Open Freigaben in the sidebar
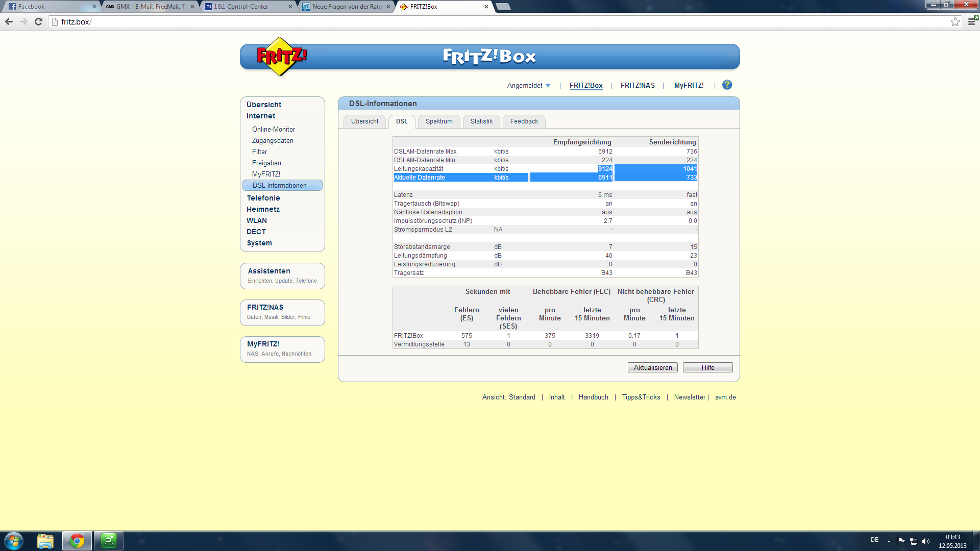This screenshot has width=980, height=551. click(x=266, y=163)
